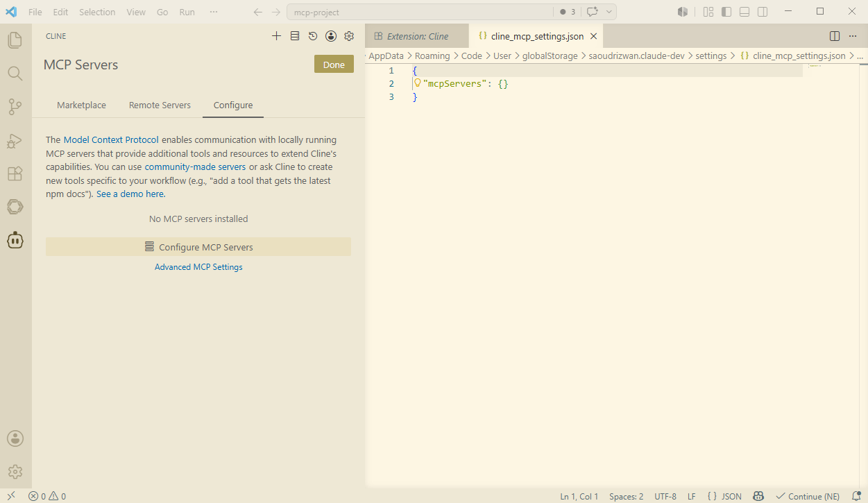Image resolution: width=868 pixels, height=503 pixels.
Task: Open the Copilot icon in title bar
Action: click(x=683, y=12)
